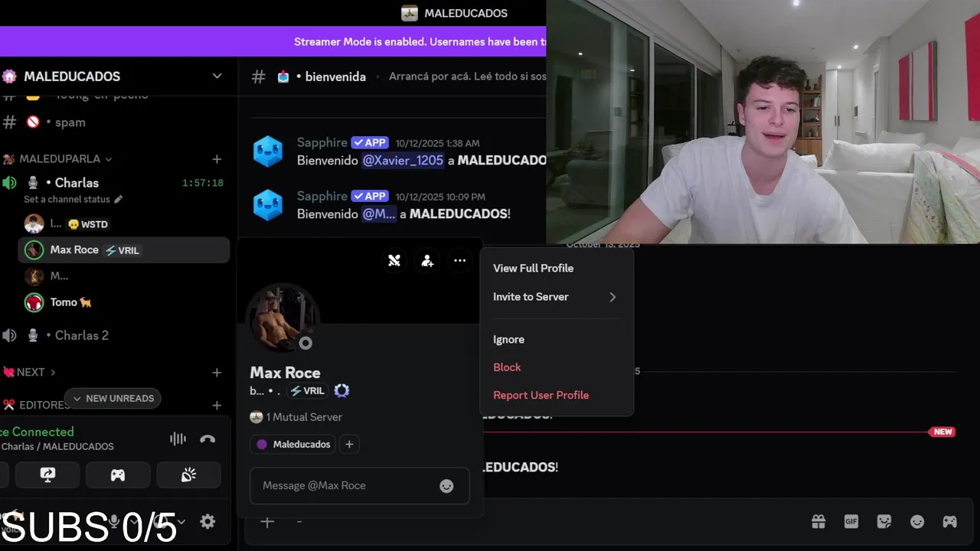The height and width of the screenshot is (551, 980).
Task: Expand the Invite to Server submenu
Action: [556, 297]
